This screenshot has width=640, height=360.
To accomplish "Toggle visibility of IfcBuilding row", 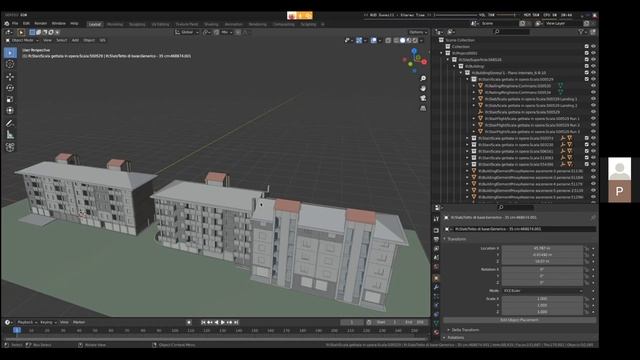I will coord(593,66).
